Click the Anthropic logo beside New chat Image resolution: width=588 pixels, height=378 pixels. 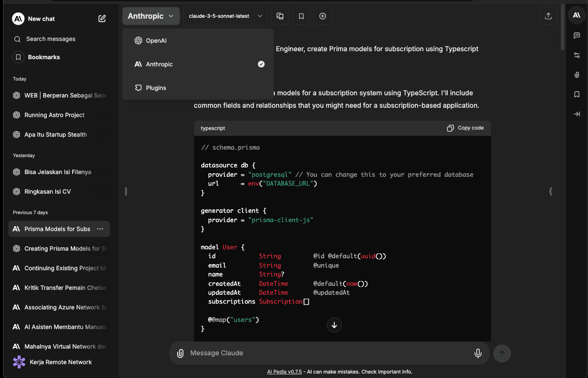[x=18, y=19]
